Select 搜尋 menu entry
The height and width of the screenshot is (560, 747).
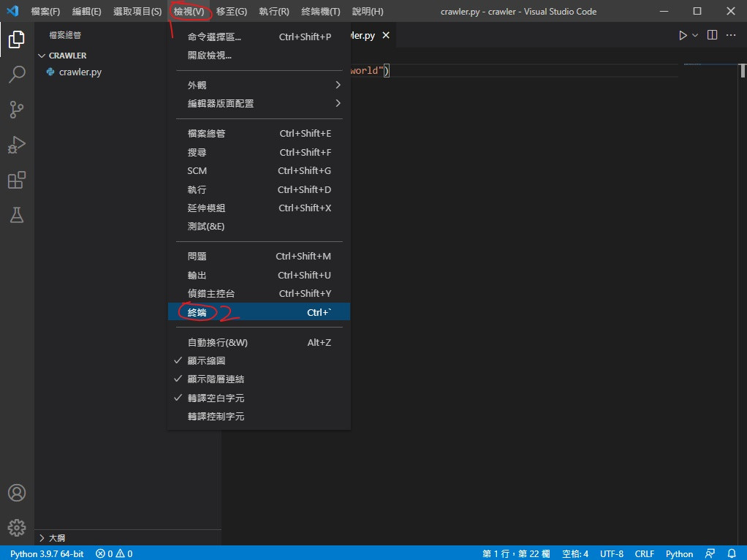[259, 152]
